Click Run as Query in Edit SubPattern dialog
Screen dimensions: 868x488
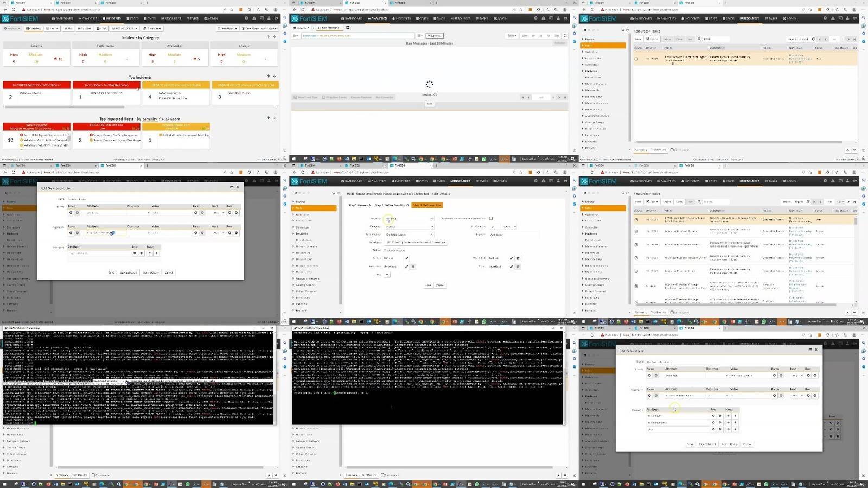pos(730,444)
